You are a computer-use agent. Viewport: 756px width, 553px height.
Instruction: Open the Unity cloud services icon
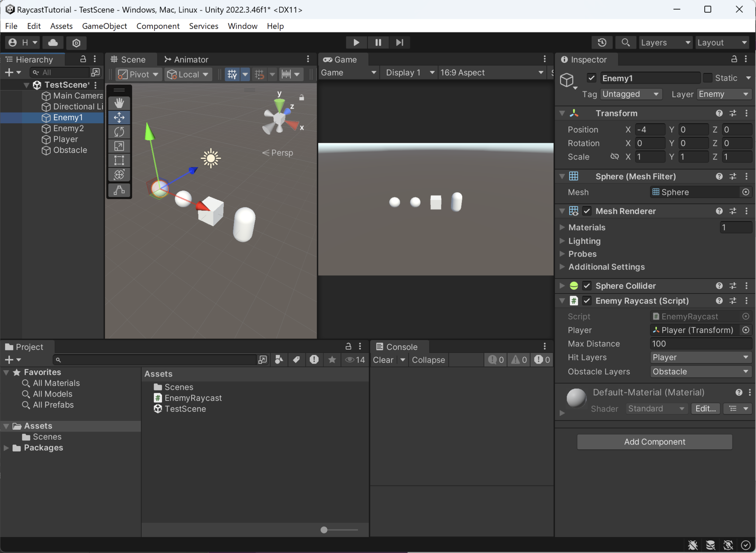[x=52, y=42]
